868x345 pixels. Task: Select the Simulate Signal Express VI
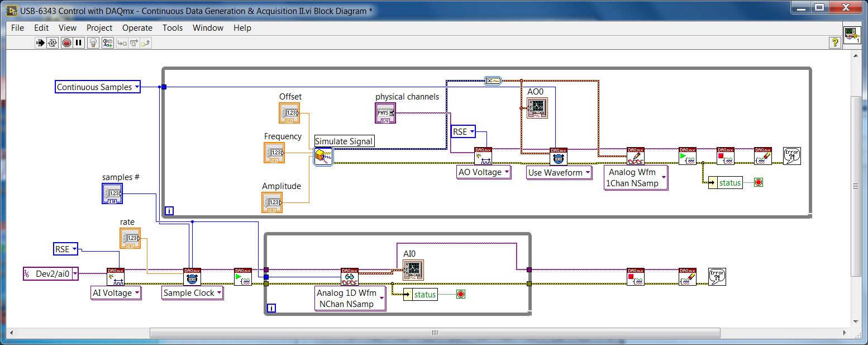[323, 157]
